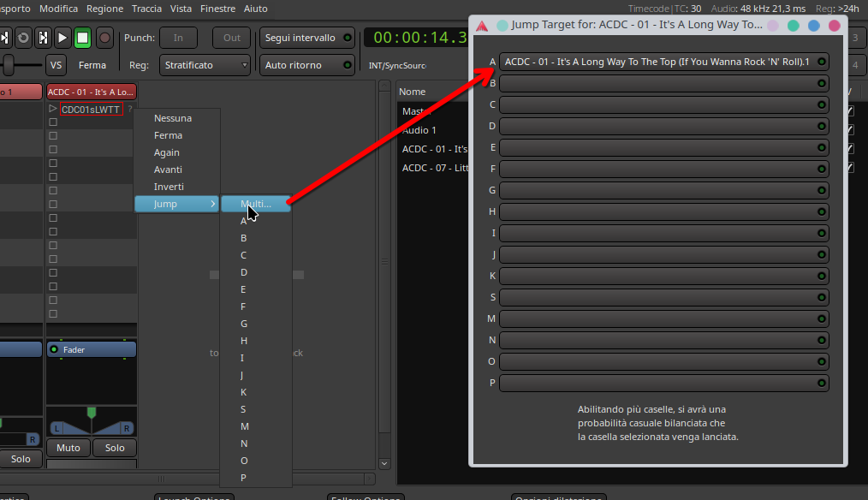Click the green pan slider handle
Image resolution: width=868 pixels, height=500 pixels.
tap(92, 413)
